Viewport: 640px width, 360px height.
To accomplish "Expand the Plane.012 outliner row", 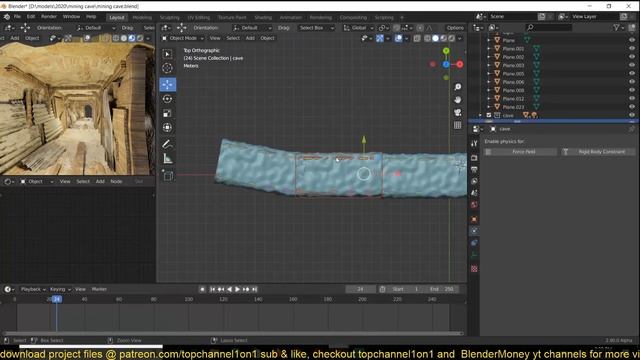I will coord(489,99).
